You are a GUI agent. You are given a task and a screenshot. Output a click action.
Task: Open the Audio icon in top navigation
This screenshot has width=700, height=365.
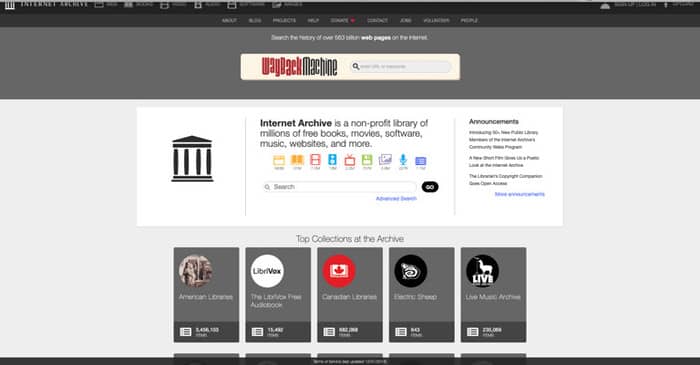pyautogui.click(x=198, y=4)
